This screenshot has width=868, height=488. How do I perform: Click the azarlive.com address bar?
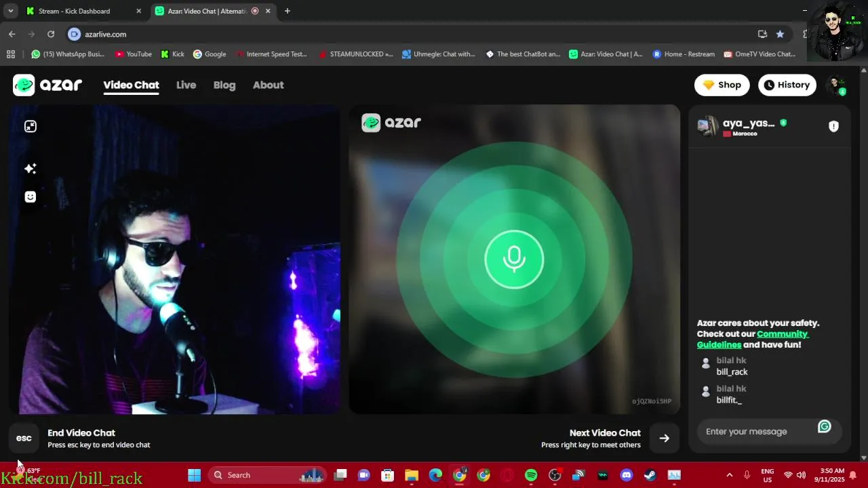point(407,34)
